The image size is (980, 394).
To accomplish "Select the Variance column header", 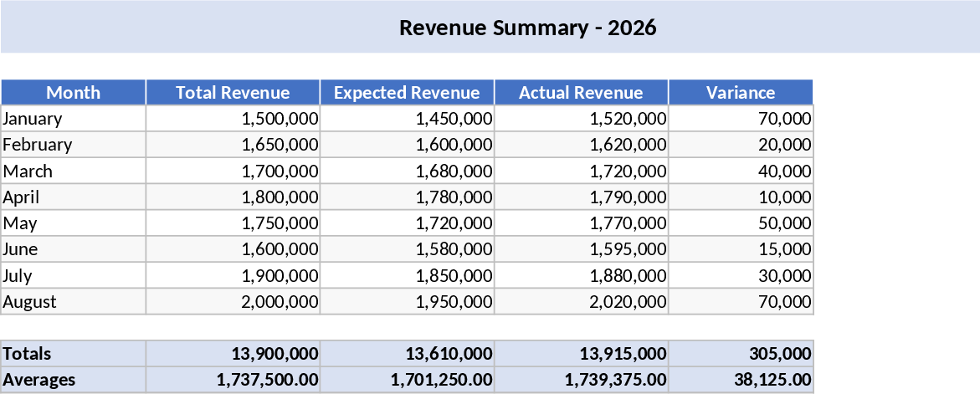I will tap(740, 93).
